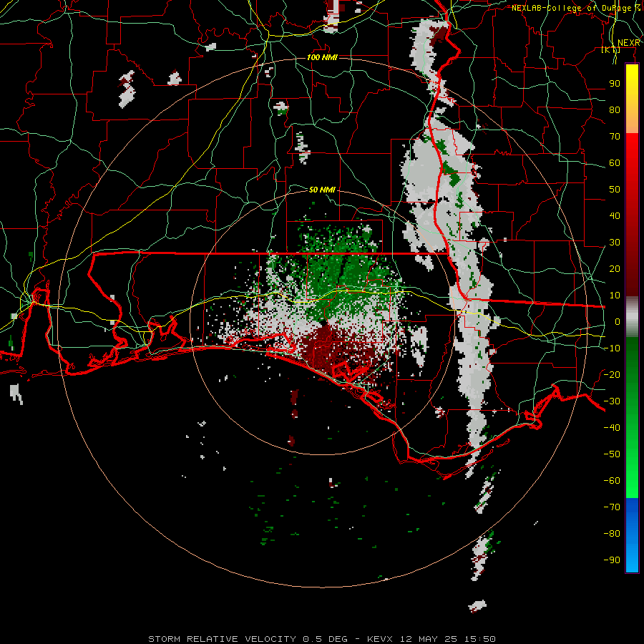Click the "0" scale value
This screenshot has height=644, width=644.
point(617,321)
